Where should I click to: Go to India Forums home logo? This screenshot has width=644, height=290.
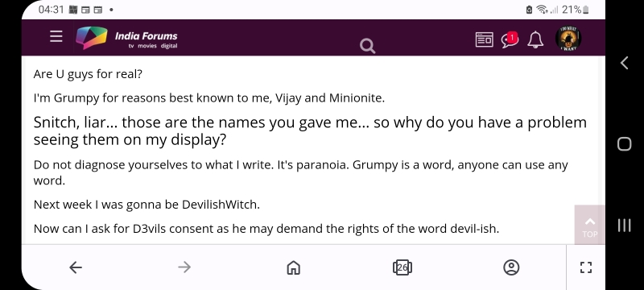(x=92, y=38)
